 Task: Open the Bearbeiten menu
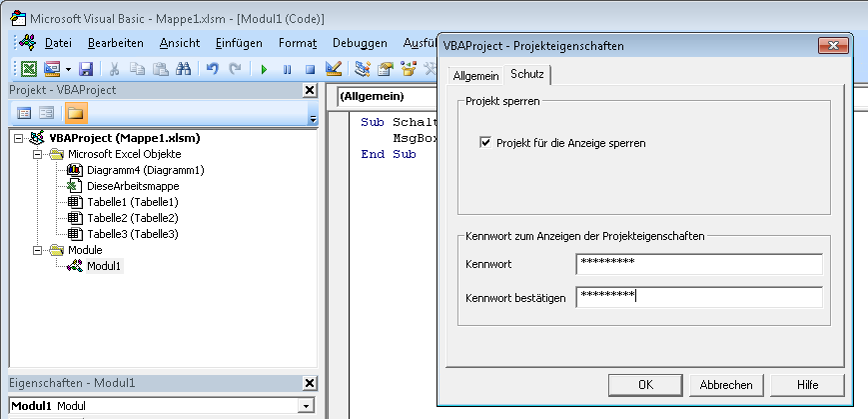115,43
